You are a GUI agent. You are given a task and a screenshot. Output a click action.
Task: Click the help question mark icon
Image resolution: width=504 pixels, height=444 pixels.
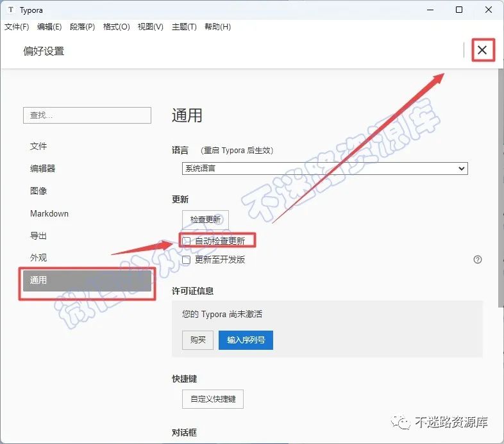point(478,259)
